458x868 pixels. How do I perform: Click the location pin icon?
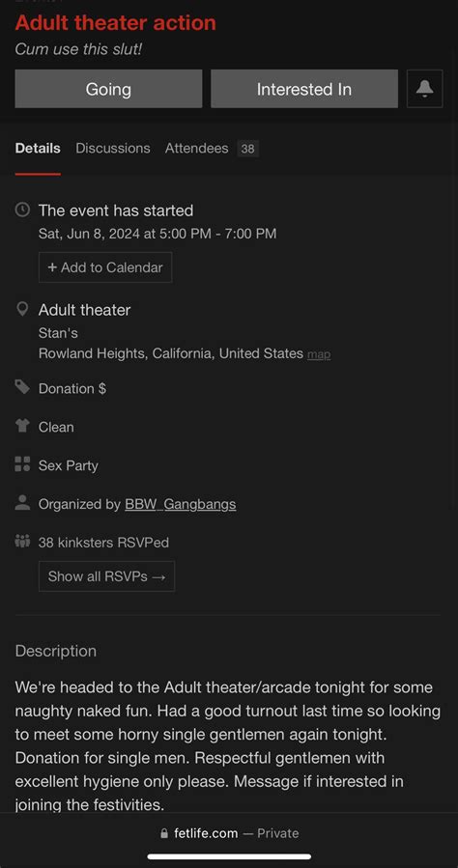coord(22,309)
